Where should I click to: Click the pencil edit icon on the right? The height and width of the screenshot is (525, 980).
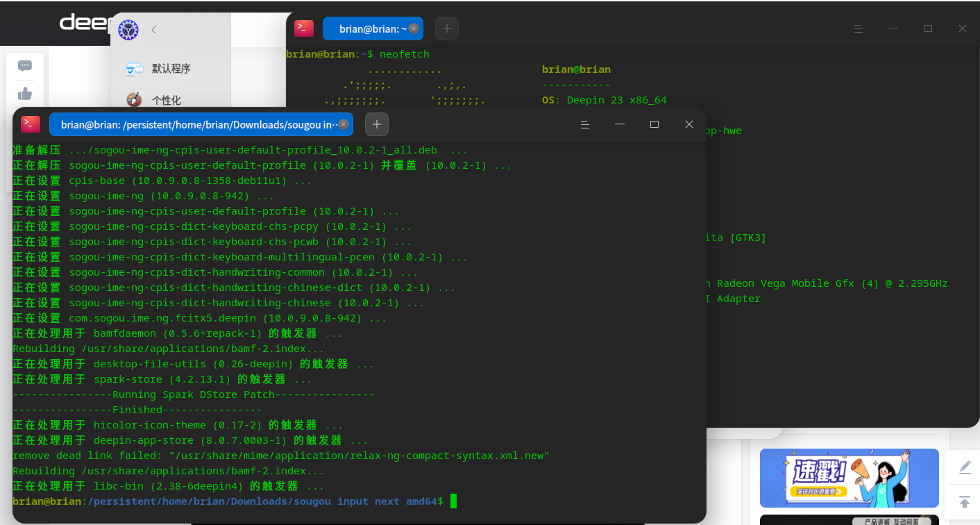[x=965, y=468]
